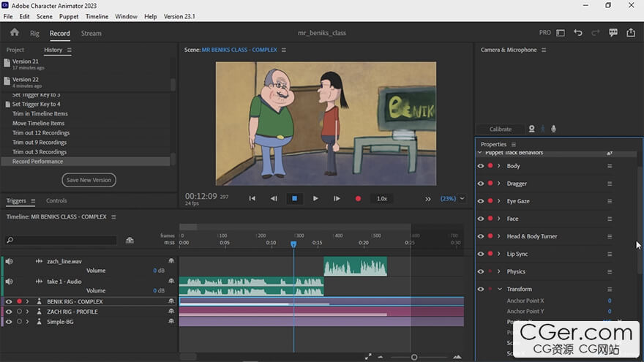Screen dimensions: 644x362
Task: Toggle the microphone input icon
Action: 554,129
